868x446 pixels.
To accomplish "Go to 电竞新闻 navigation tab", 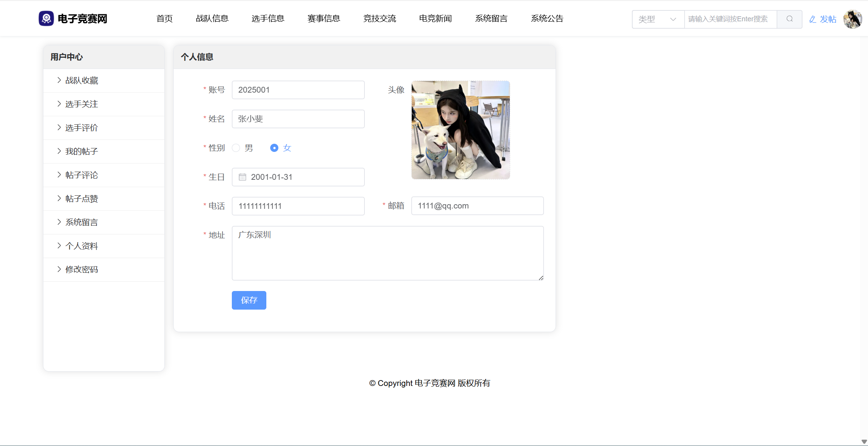I will 435,19.
